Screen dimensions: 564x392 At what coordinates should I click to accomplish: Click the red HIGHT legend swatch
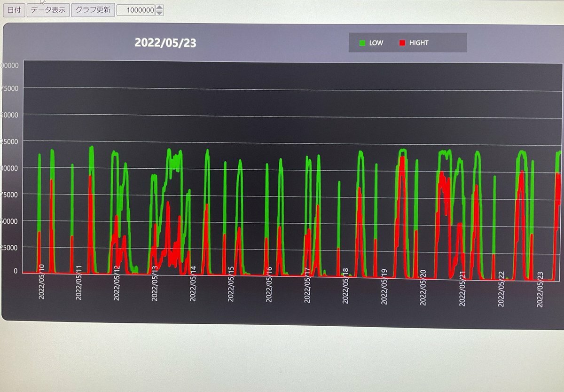pyautogui.click(x=402, y=43)
